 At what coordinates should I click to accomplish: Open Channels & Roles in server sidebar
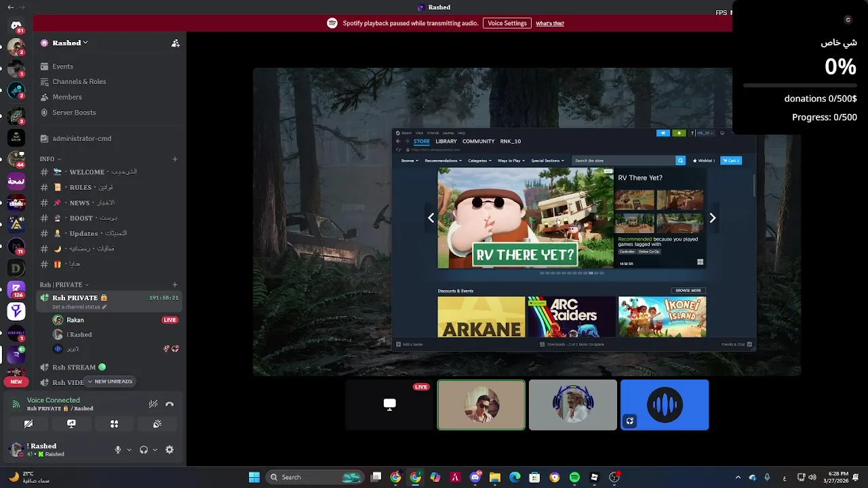(x=79, y=81)
